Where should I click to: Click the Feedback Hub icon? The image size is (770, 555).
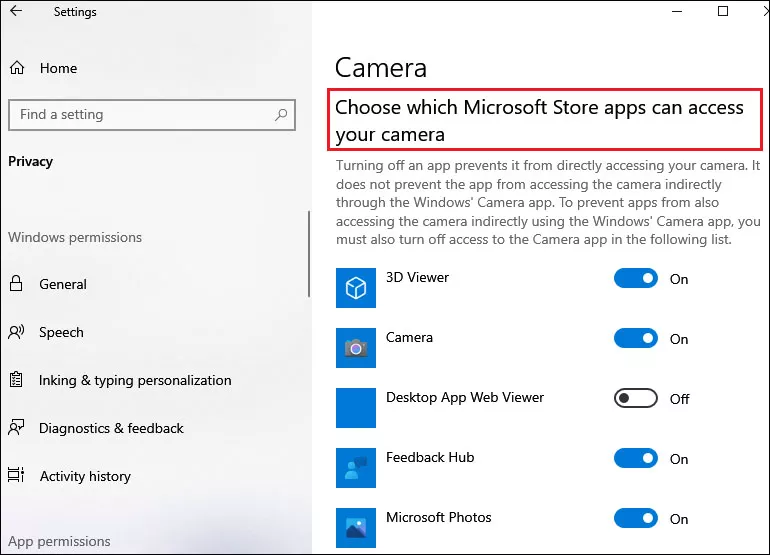click(x=356, y=468)
